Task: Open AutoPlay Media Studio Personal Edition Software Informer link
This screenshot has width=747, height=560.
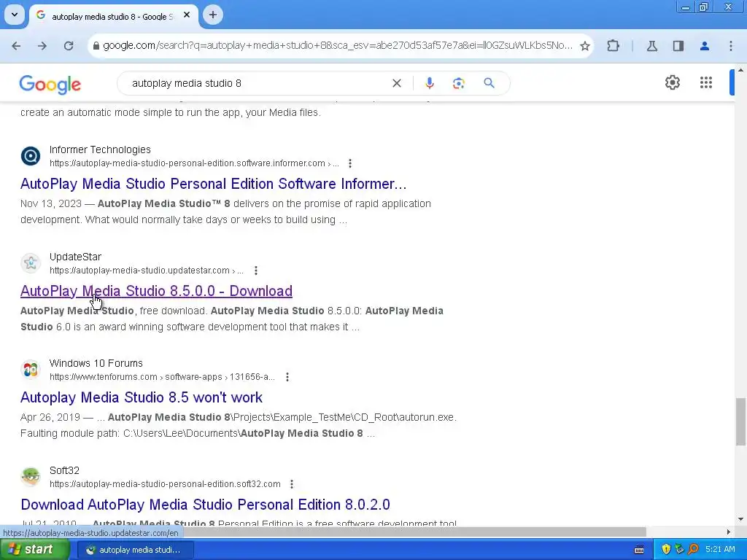Action: [x=214, y=184]
